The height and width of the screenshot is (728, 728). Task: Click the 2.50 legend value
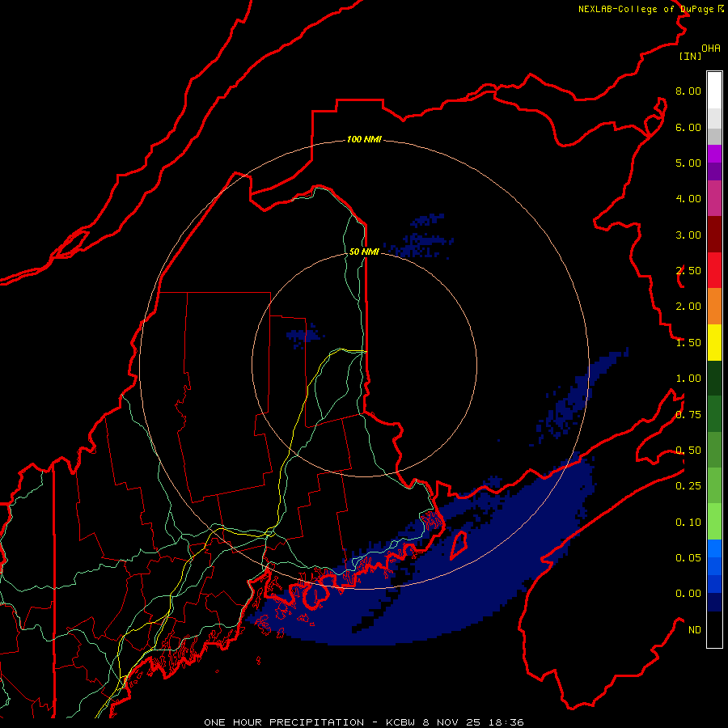[x=688, y=271]
